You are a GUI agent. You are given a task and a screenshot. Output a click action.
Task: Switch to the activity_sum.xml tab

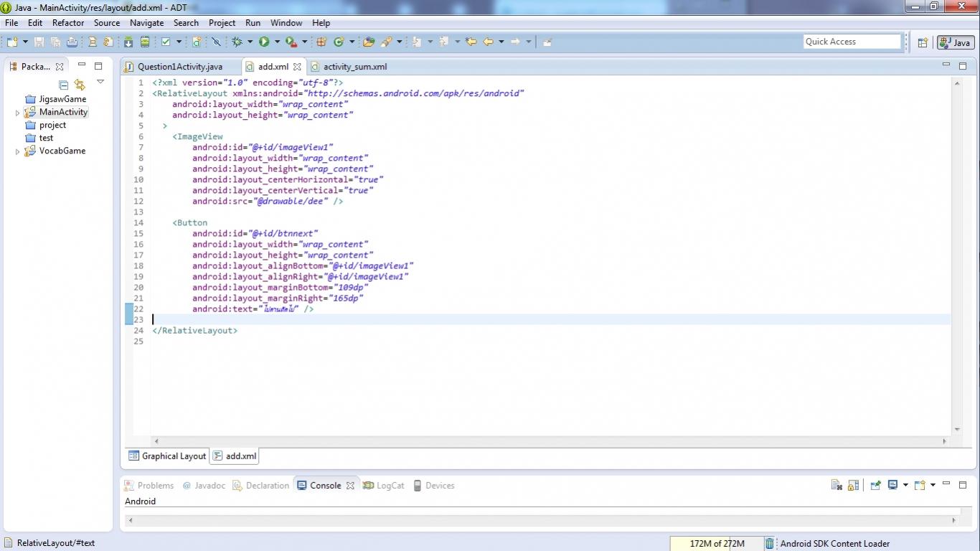(349, 67)
